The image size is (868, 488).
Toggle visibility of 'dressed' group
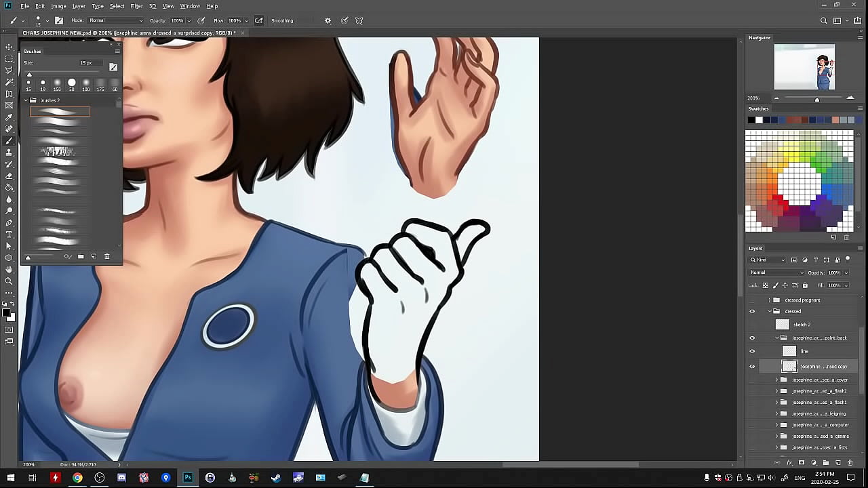[751, 311]
